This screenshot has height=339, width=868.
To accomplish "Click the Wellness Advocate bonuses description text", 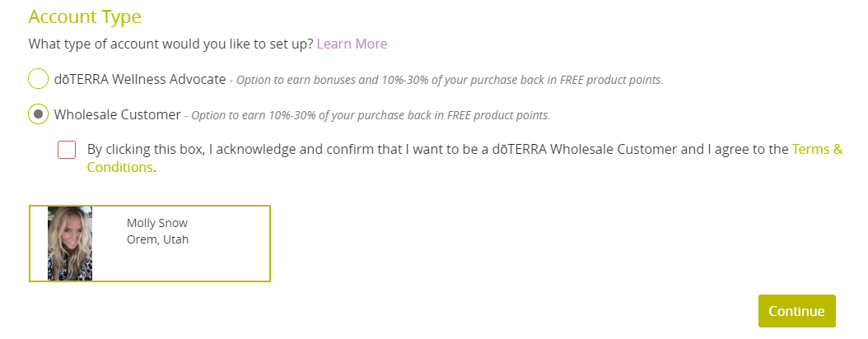I will [450, 80].
